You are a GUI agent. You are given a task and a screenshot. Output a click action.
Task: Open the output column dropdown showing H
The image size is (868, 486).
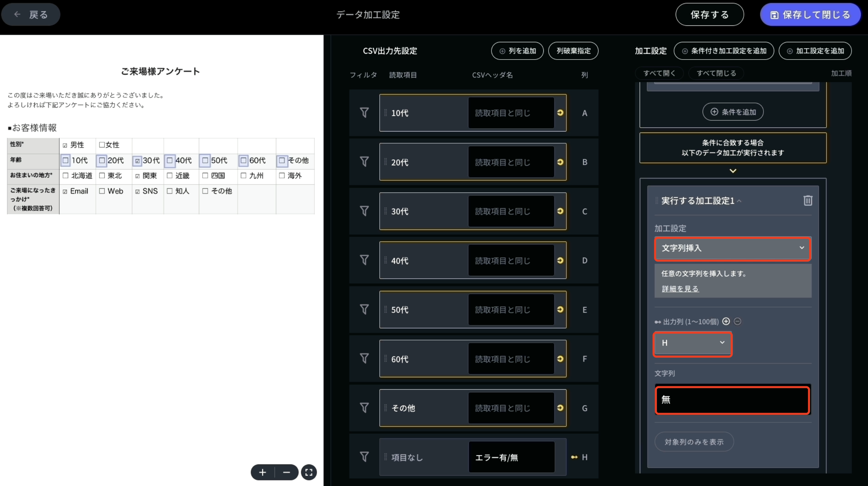tap(692, 343)
